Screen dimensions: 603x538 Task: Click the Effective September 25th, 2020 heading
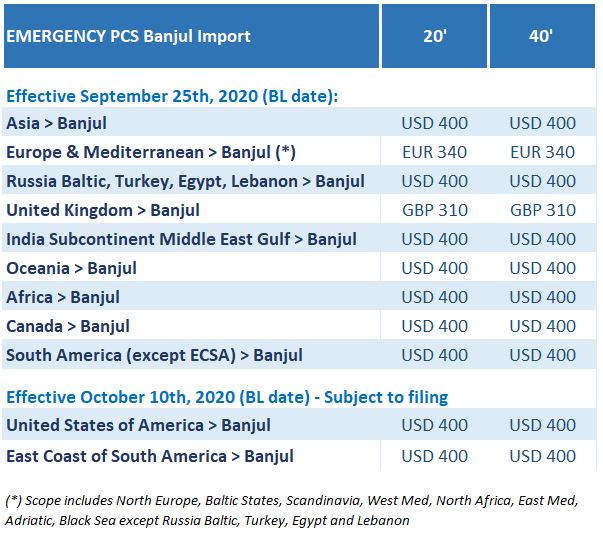point(172,97)
